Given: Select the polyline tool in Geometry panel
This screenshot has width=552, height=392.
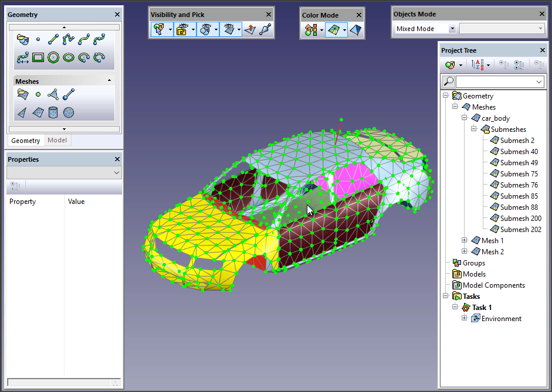Looking at the screenshot, I should tap(69, 40).
